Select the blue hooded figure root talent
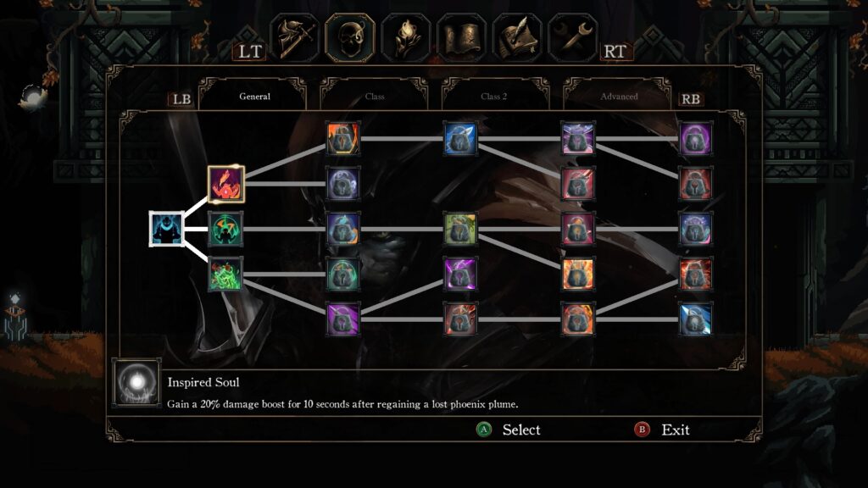 coord(167,229)
